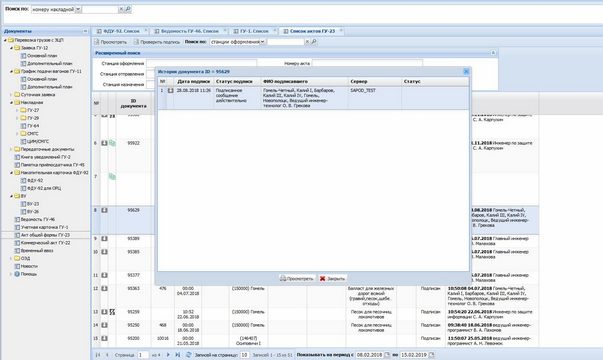603x360 pixels.
Task: Click the document icon in row with ID 95922
Action: (x=104, y=143)
